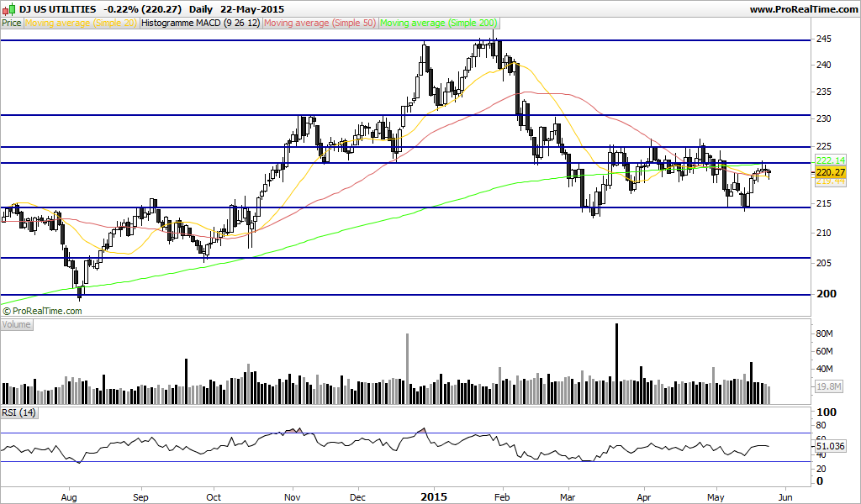The height and width of the screenshot is (504, 861).
Task: Select the horizontal resistance line at 245
Action: (x=405, y=40)
